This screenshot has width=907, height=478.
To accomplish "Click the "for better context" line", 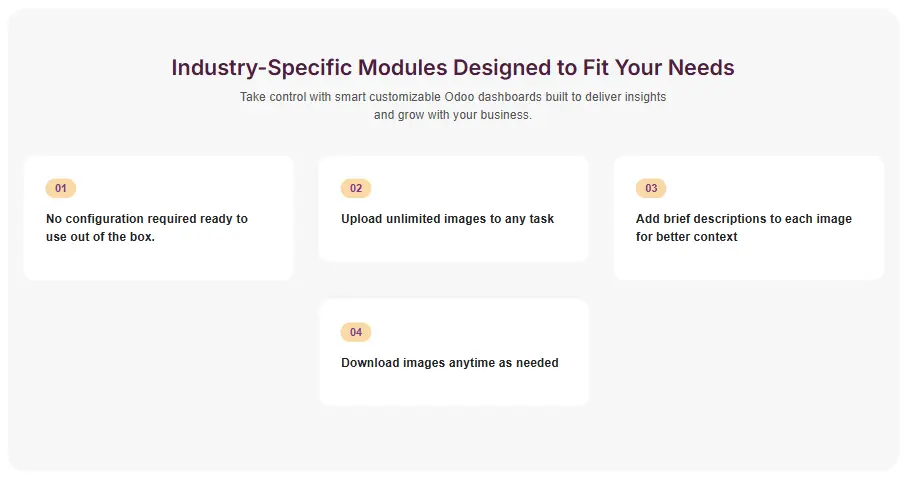I will tap(687, 237).
